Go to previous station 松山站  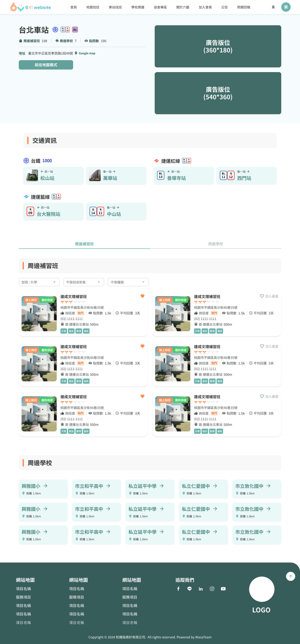point(53,176)
